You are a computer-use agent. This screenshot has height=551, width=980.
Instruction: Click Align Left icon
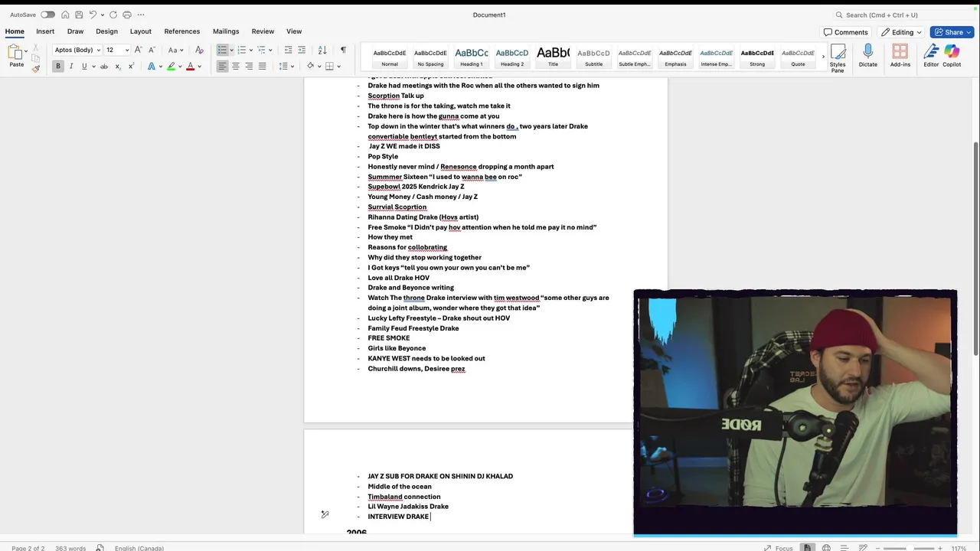222,67
